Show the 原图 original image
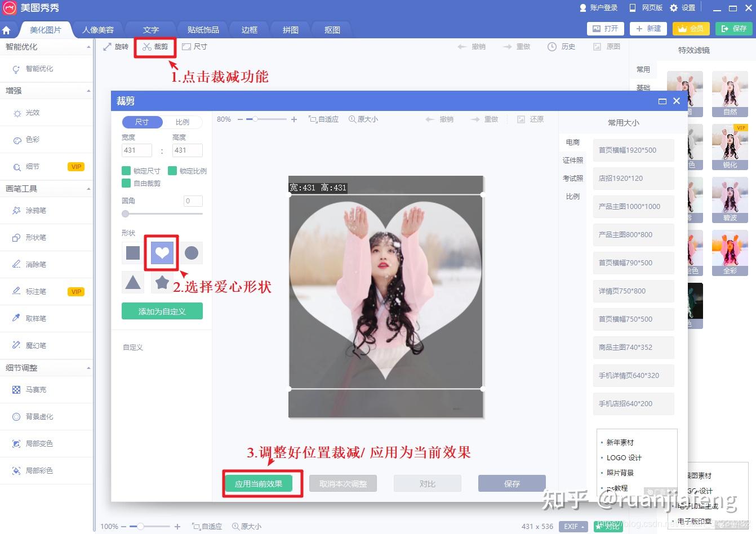The width and height of the screenshot is (756, 534). pyautogui.click(x=607, y=47)
